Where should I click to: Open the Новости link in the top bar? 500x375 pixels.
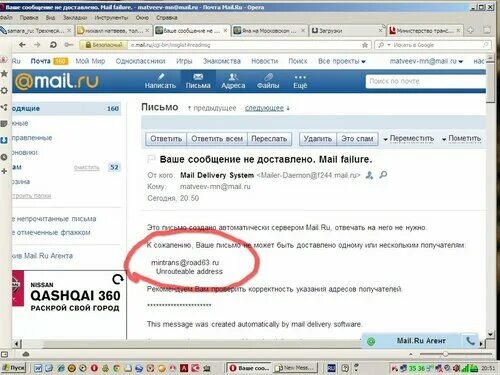coord(264,61)
